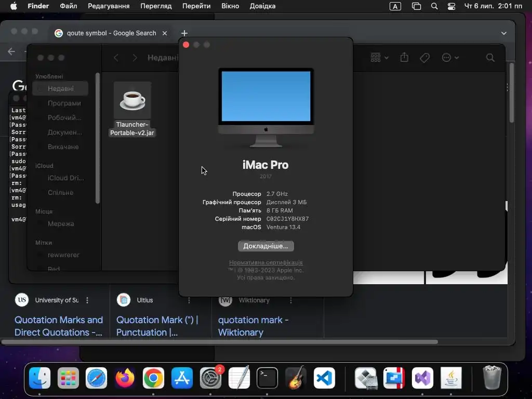Select the Tlauncher-Portable-v2.jar file

tap(132, 109)
